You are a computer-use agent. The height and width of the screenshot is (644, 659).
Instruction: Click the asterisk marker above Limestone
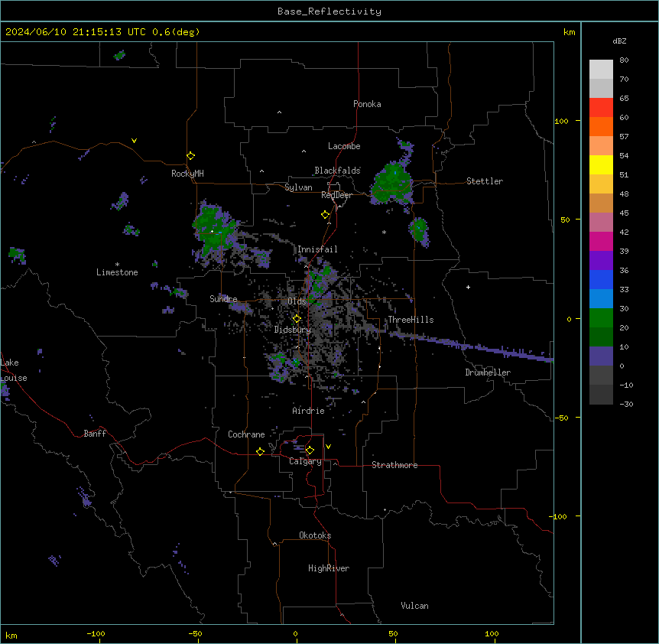pos(117,264)
